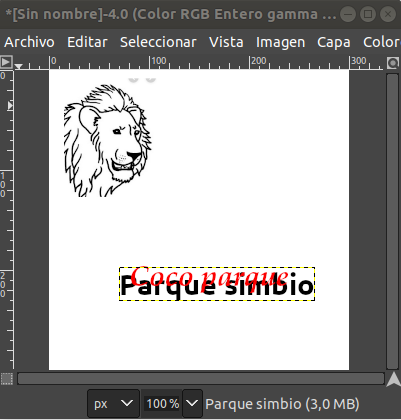
Task: Open the Capa menu
Action: pos(334,42)
